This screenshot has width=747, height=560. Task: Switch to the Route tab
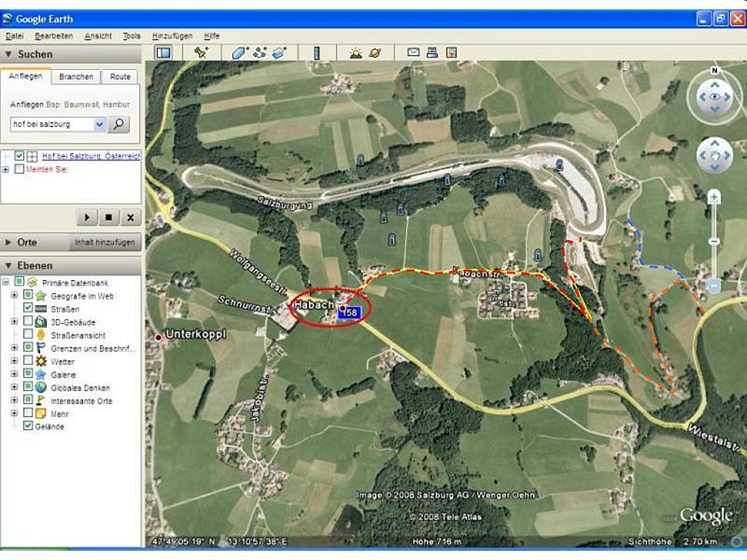click(x=120, y=77)
